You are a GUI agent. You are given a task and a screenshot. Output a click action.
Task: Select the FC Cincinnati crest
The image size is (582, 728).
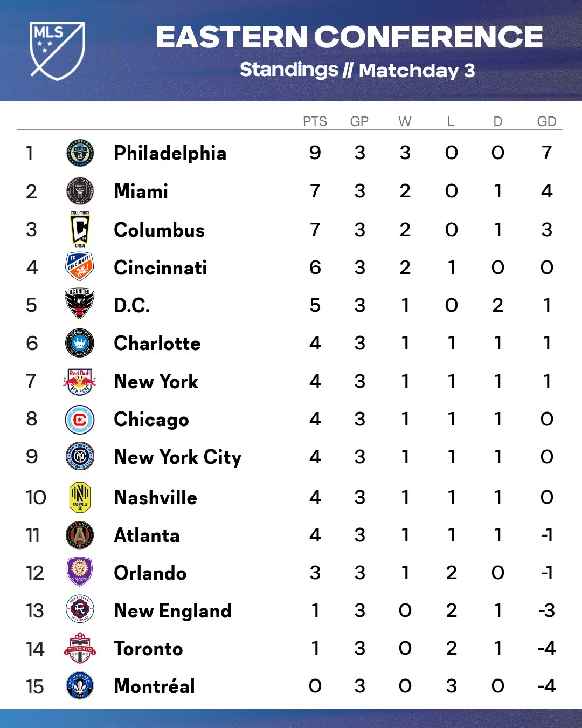point(80,267)
